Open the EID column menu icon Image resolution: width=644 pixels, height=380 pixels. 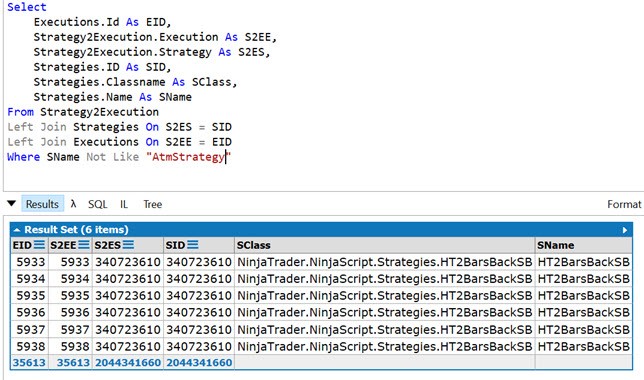39,245
